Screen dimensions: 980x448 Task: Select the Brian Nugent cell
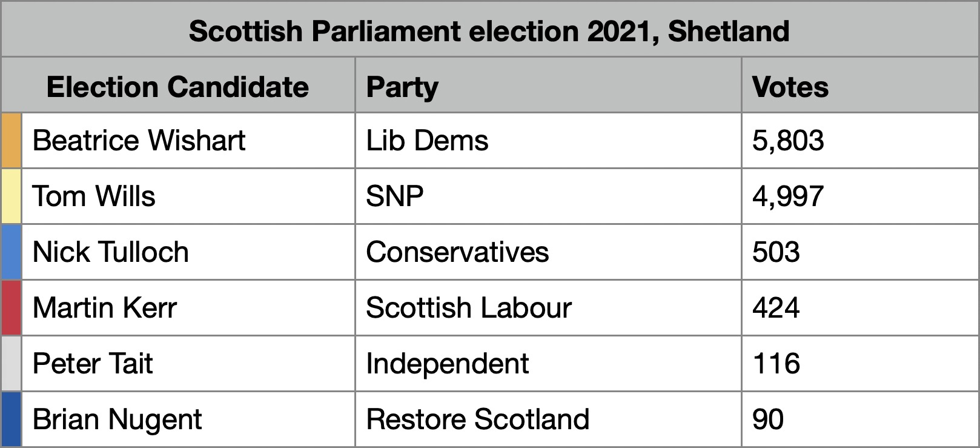pyautogui.click(x=188, y=420)
